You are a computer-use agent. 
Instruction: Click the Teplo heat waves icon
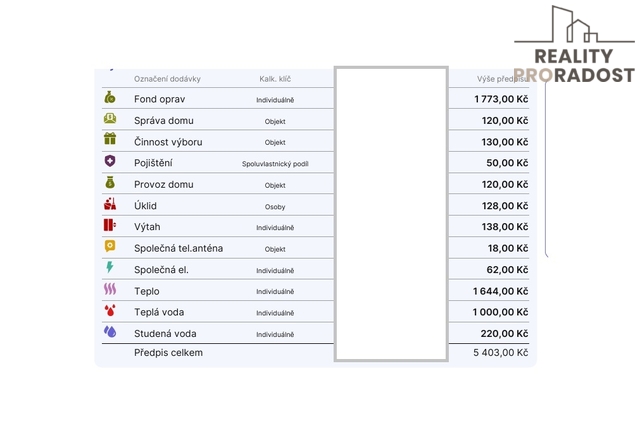110,289
